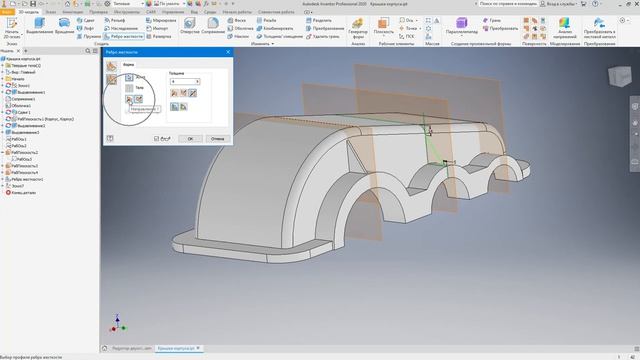Toggle the preview checkbox in rib dialog
Image resolution: width=640 pixels, height=360 pixels.
[156, 139]
